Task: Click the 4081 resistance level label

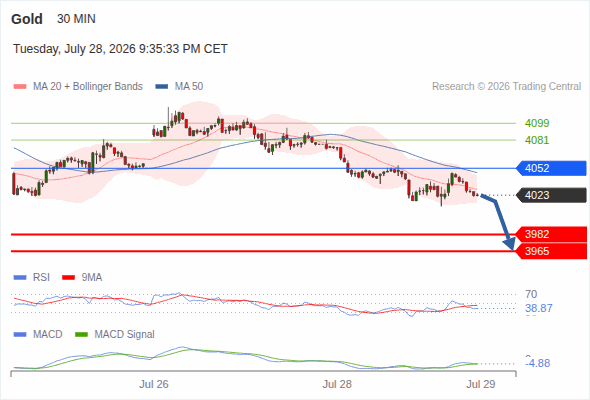Action: tap(537, 140)
